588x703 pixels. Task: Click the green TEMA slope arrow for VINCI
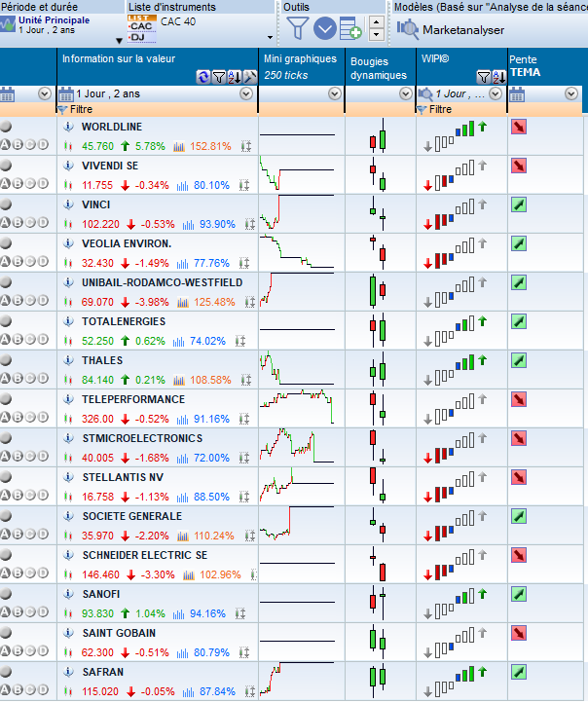(x=519, y=204)
